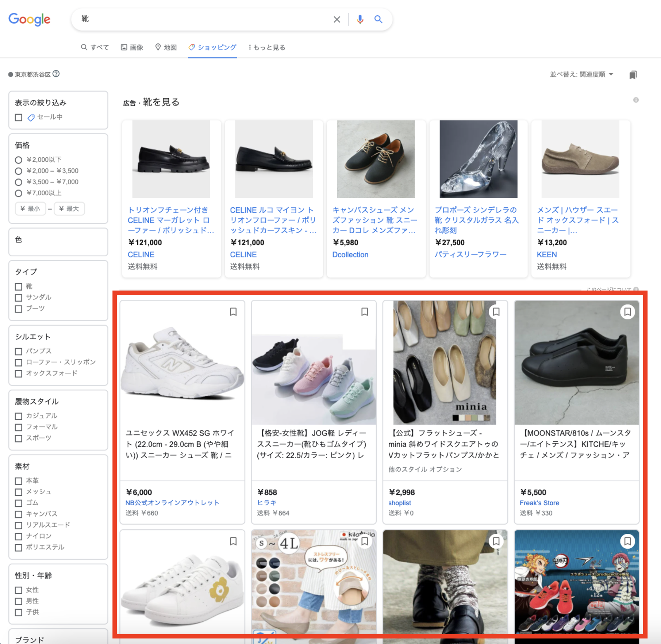Image resolution: width=661 pixels, height=644 pixels.
Task: Check the メッシュ material filter
Action: click(19, 492)
